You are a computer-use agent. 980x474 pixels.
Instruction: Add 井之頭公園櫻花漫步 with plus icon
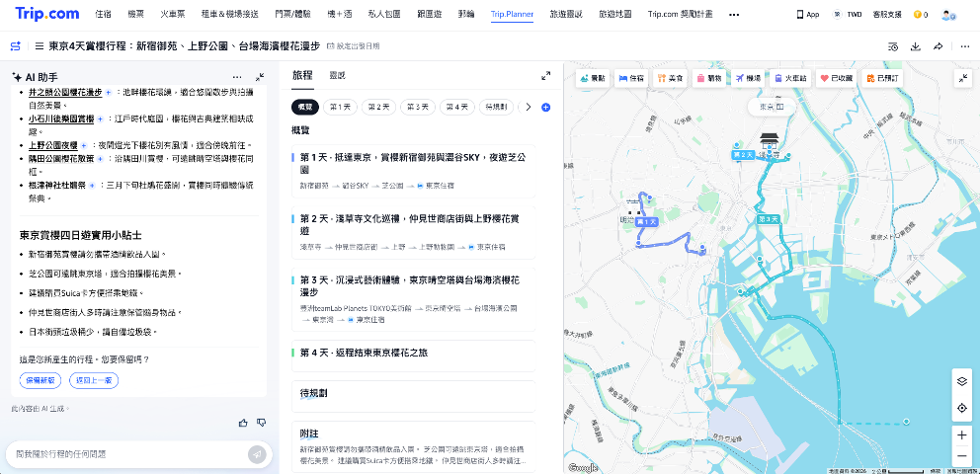click(x=108, y=93)
